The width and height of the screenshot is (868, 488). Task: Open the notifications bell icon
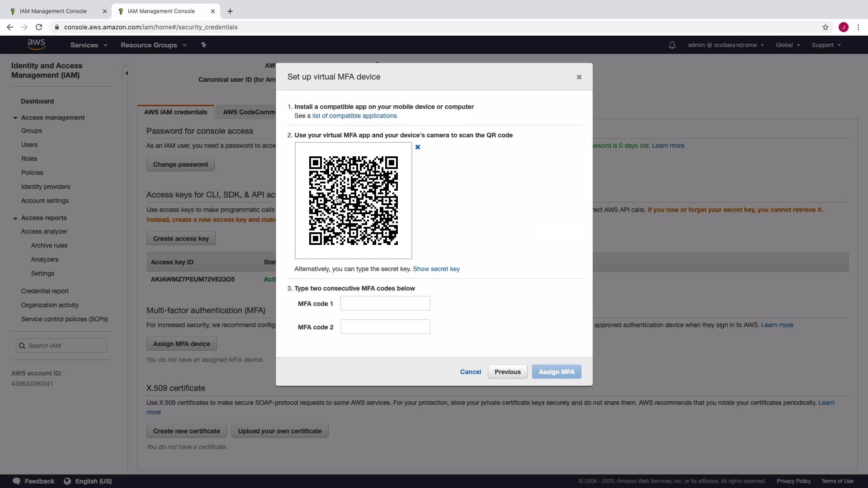pos(672,45)
